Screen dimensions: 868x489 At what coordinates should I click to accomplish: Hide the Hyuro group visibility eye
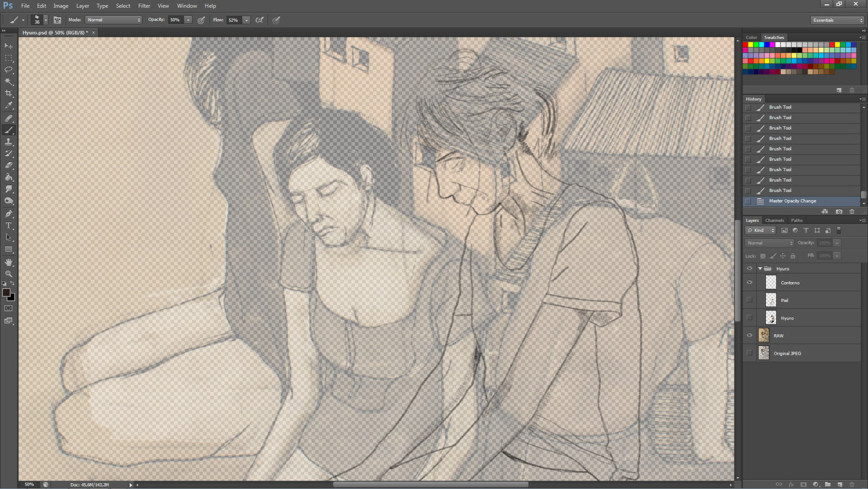click(750, 269)
